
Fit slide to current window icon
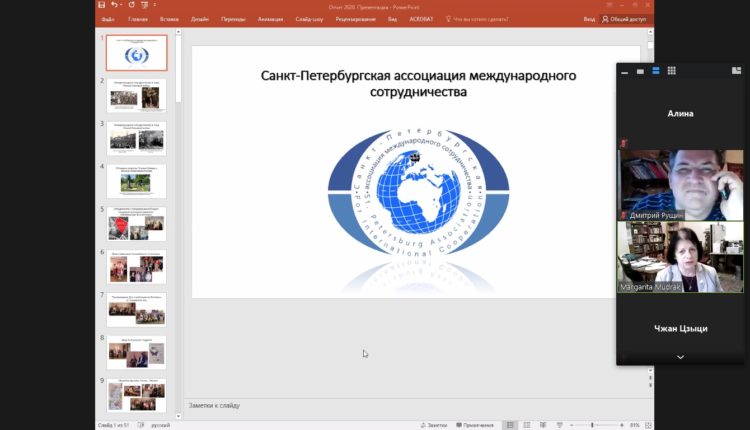(648, 425)
